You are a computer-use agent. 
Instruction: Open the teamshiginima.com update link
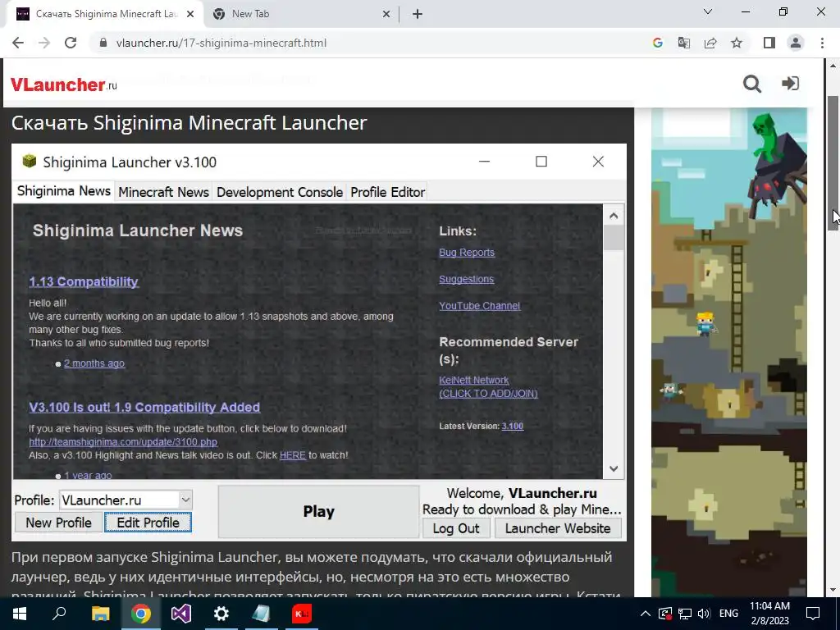(123, 442)
